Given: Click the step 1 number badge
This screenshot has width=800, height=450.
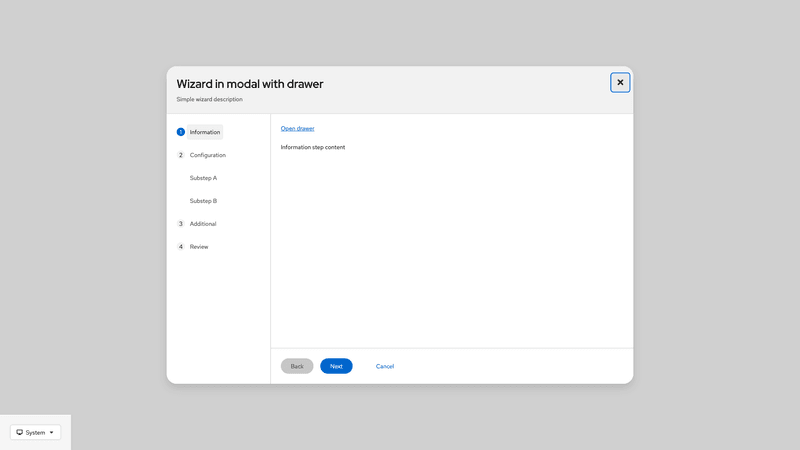Looking at the screenshot, I should tap(181, 132).
